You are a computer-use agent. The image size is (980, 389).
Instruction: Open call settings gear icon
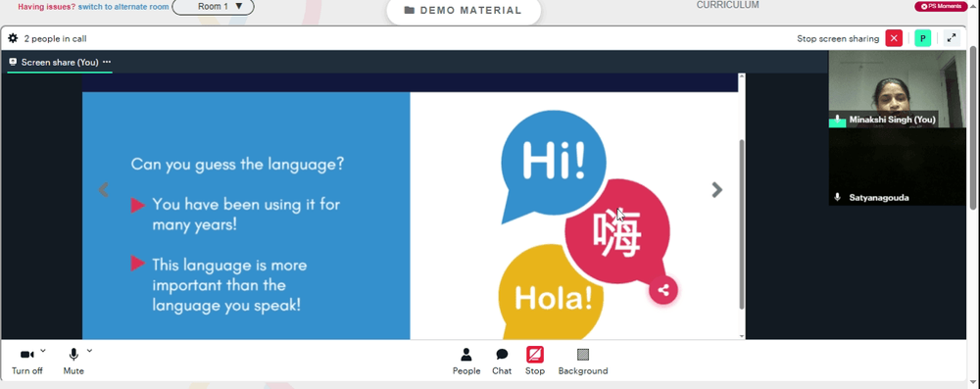tap(13, 39)
